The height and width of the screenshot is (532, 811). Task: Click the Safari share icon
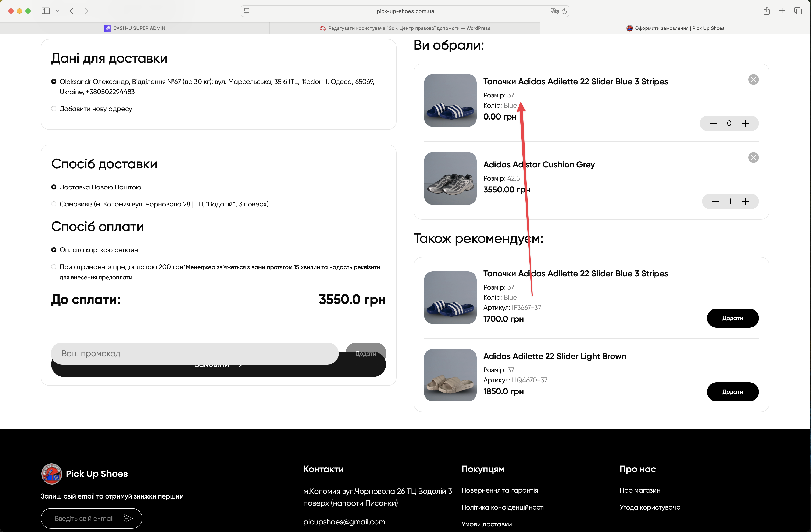pyautogui.click(x=766, y=11)
